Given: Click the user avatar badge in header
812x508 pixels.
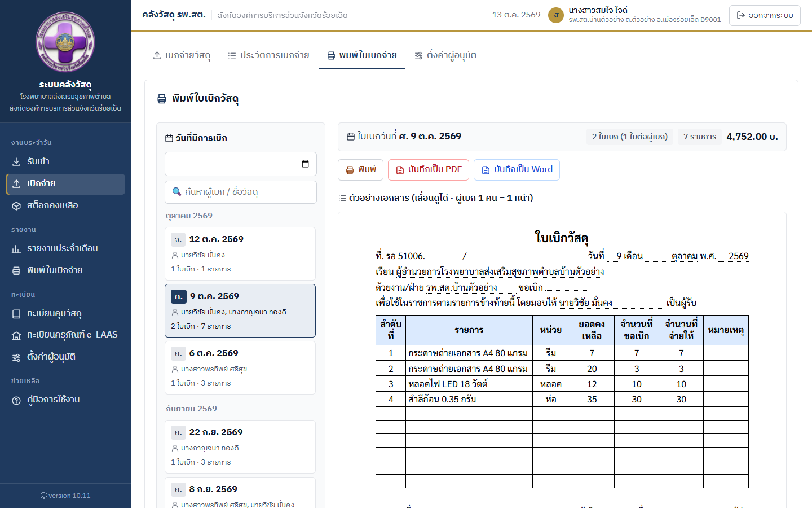Looking at the screenshot, I should (556, 15).
